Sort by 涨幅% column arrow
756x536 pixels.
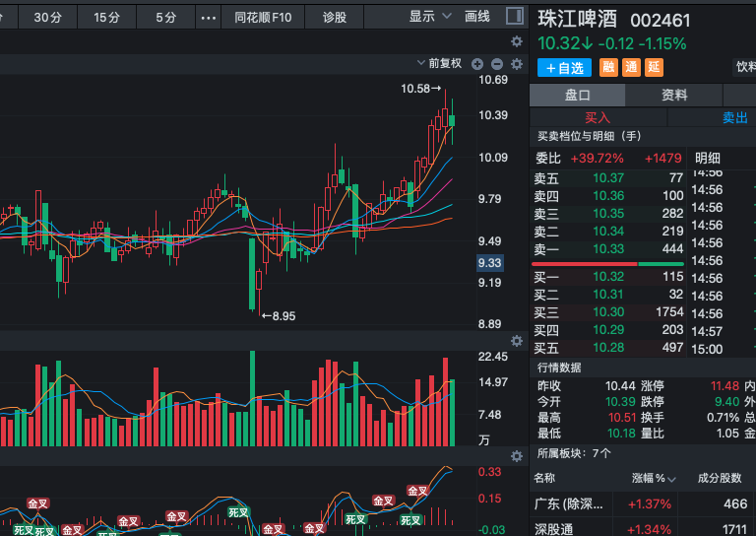[671, 479]
